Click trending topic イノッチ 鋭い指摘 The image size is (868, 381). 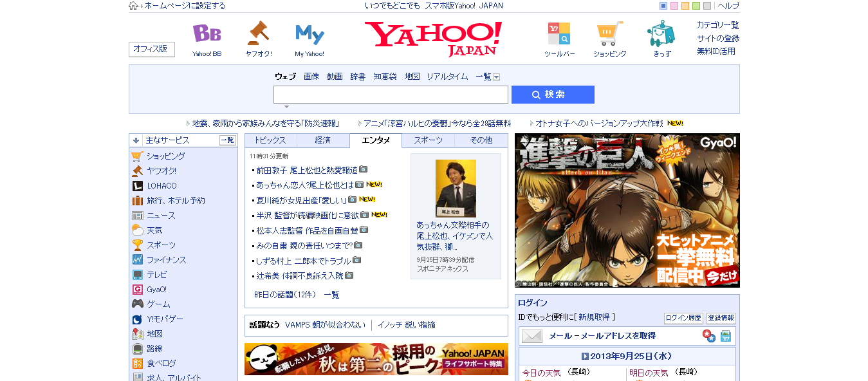[407, 325]
